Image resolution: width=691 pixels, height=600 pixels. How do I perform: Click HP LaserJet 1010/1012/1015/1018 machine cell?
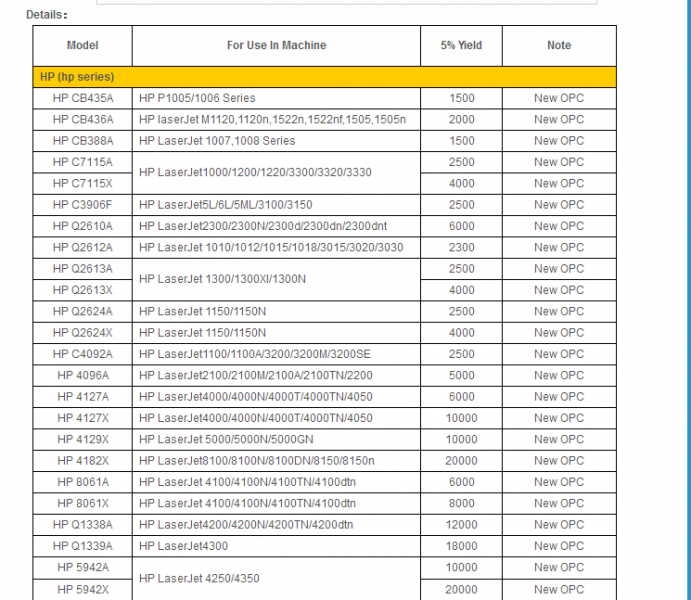pos(276,248)
